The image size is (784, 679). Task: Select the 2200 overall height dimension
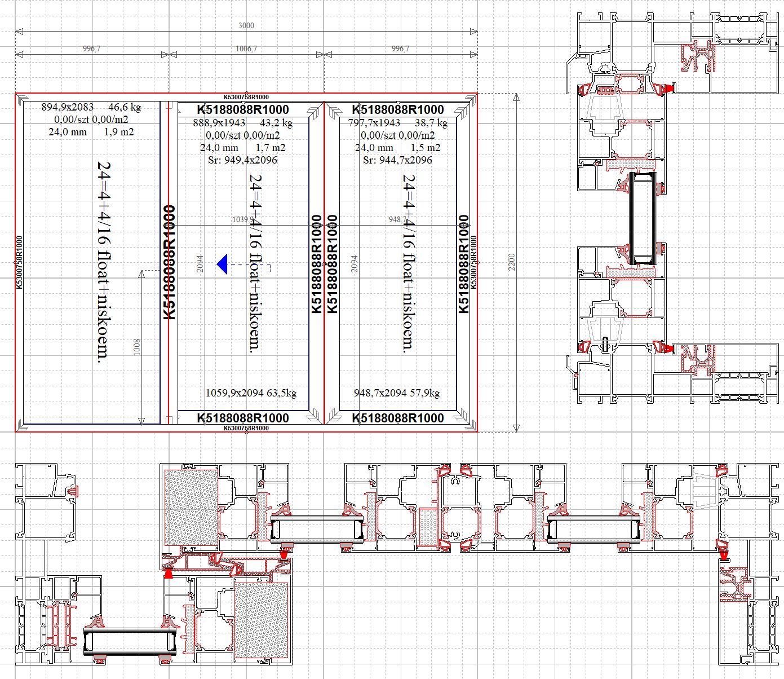(511, 262)
